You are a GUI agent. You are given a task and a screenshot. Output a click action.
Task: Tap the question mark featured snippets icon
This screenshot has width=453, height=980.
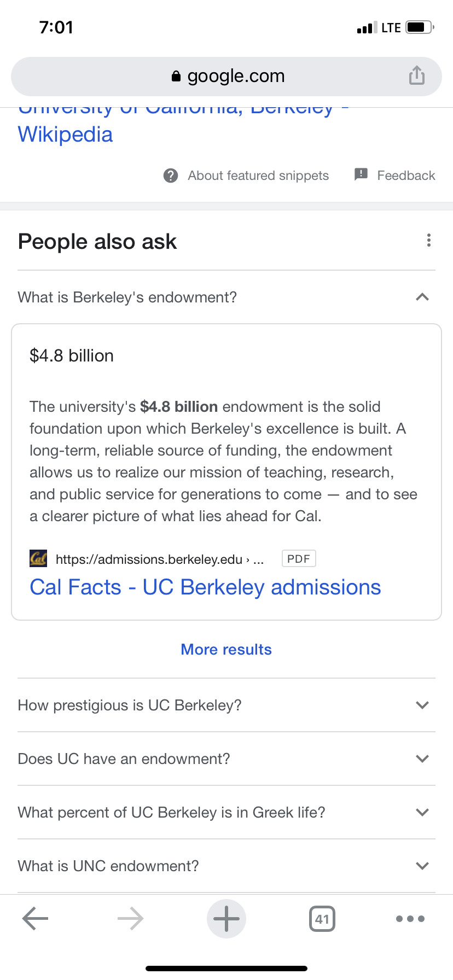(x=171, y=176)
